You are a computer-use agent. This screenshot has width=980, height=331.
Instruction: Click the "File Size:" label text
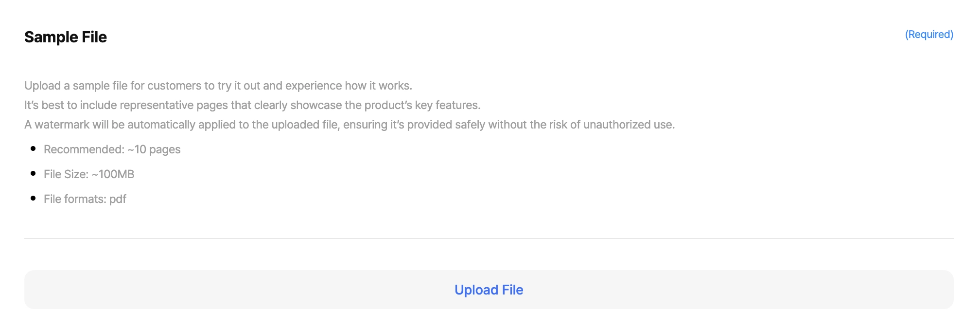[x=66, y=174]
